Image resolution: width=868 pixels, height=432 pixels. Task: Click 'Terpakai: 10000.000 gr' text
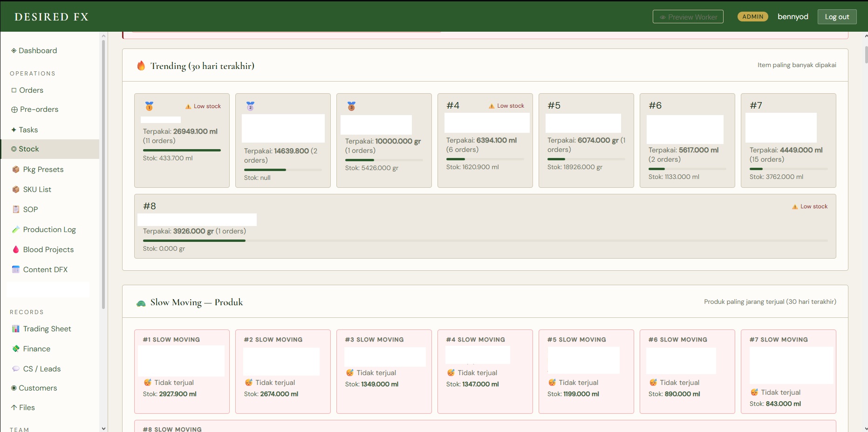pos(383,141)
